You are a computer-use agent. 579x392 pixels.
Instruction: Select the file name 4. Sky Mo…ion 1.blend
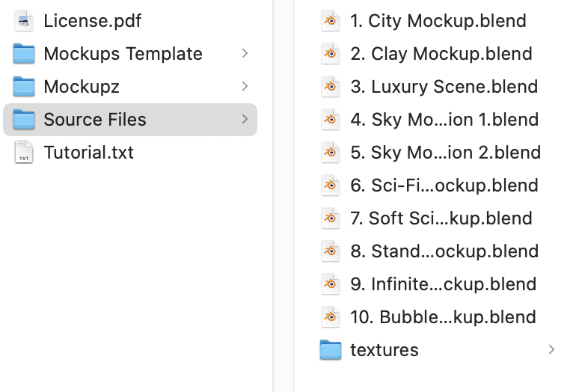(444, 120)
